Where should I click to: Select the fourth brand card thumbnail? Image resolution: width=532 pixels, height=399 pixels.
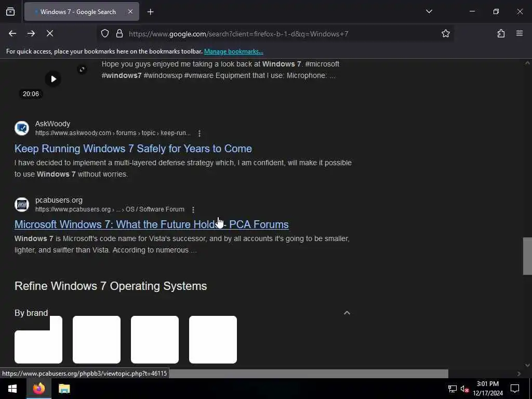tap(212, 340)
